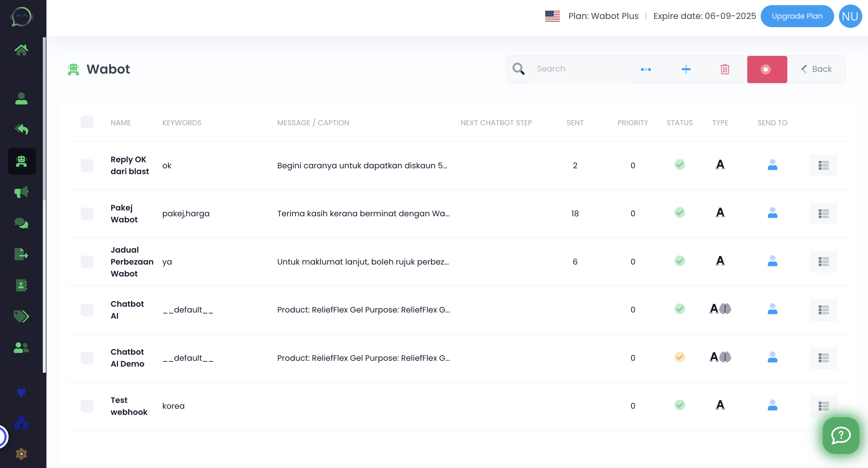Toggle status of Reply OK dari blast
This screenshot has width=868, height=468.
680,165
